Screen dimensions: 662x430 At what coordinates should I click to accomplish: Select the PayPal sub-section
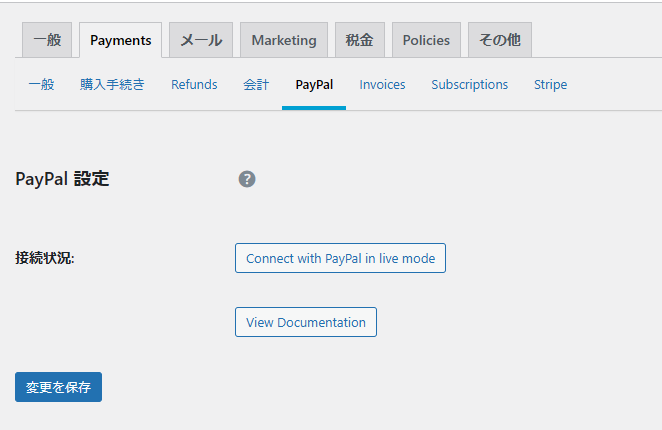tap(314, 85)
